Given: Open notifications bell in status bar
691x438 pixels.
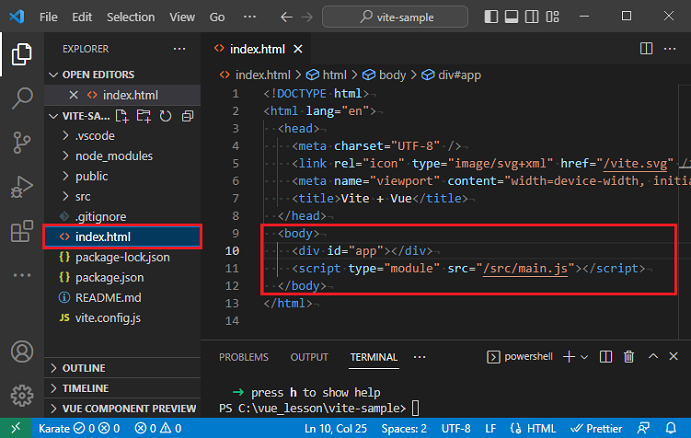Looking at the screenshot, I should (x=671, y=428).
